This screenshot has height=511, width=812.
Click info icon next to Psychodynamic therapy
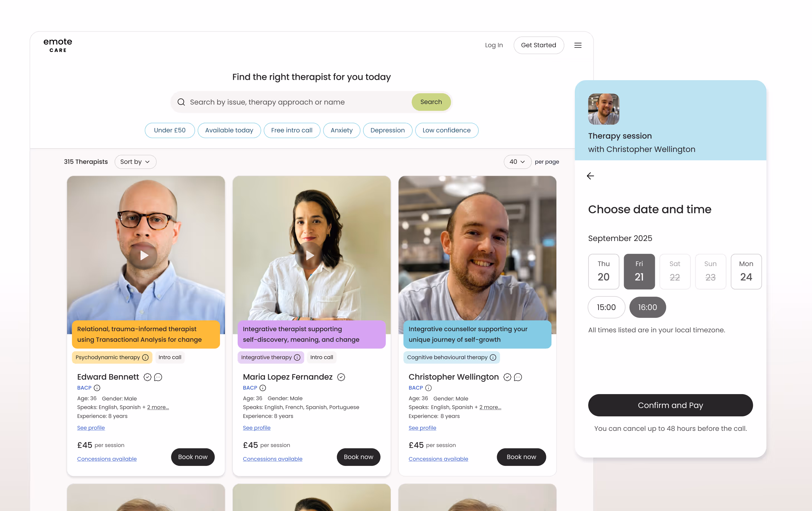click(x=145, y=357)
